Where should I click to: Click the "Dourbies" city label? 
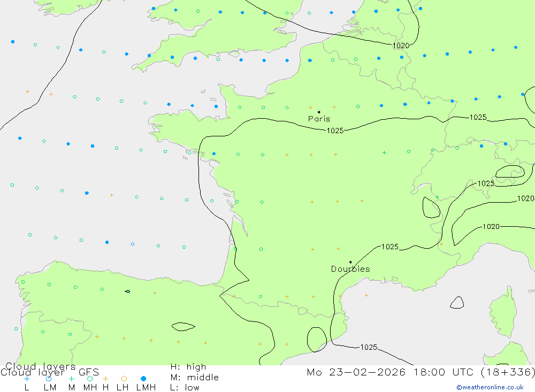(350, 269)
